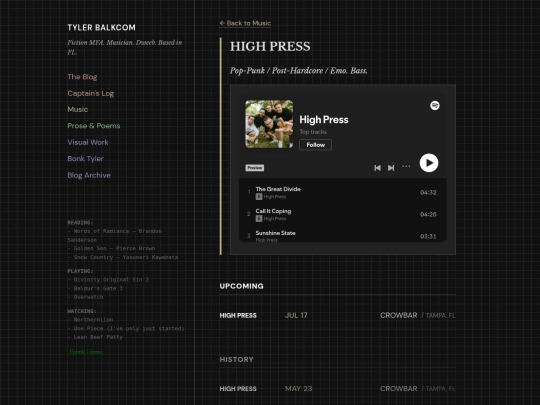Open Prose & Poems in sidebar
The height and width of the screenshot is (405, 540).
coord(94,126)
